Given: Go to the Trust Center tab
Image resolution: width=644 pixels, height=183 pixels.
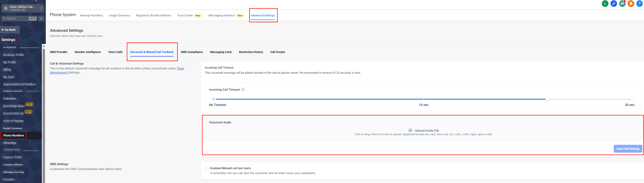Looking at the screenshot, I should coord(185,15).
